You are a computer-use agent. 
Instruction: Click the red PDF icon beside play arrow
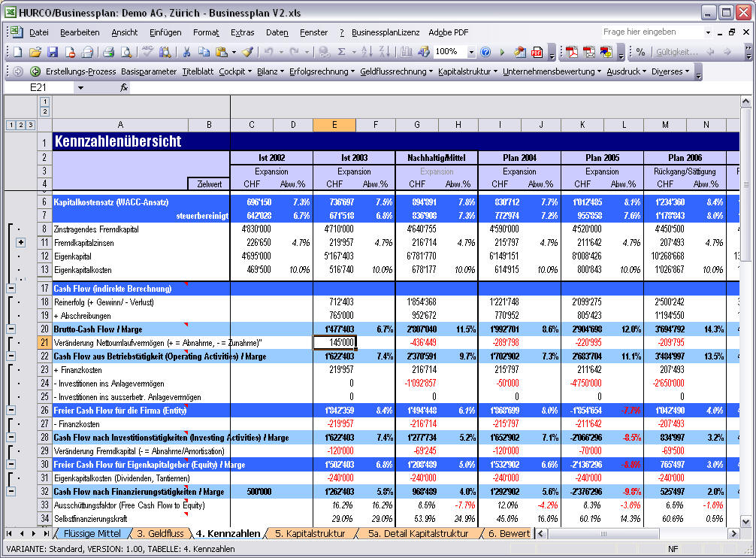tap(537, 52)
